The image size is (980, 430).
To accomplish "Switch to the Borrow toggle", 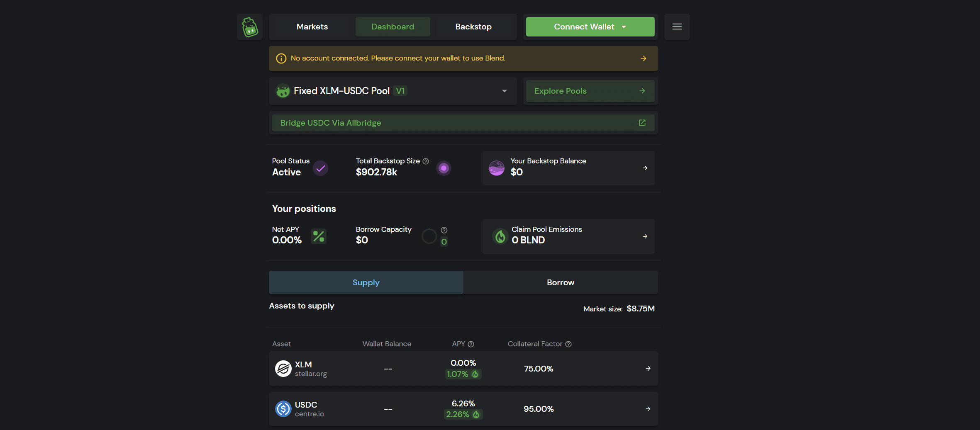I will (x=560, y=282).
